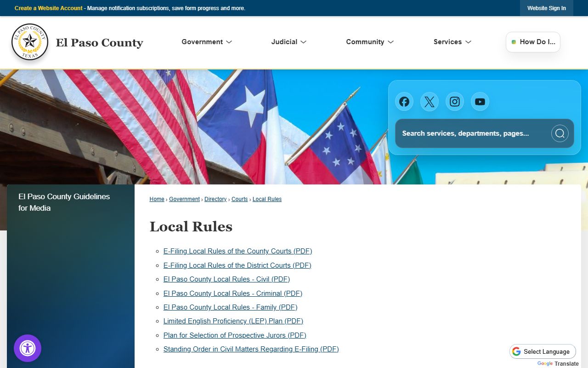Viewport: 588px width, 368px height.
Task: Go to Directory breadcrumb
Action: click(215, 199)
